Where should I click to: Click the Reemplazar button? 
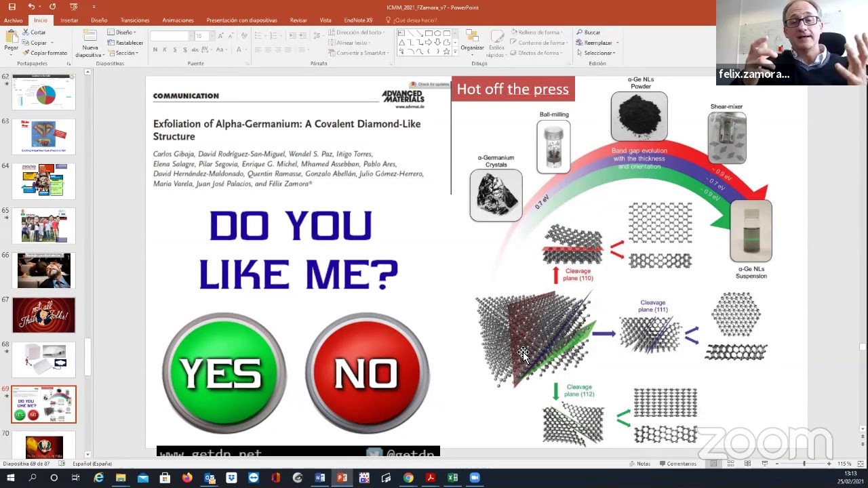pos(597,43)
